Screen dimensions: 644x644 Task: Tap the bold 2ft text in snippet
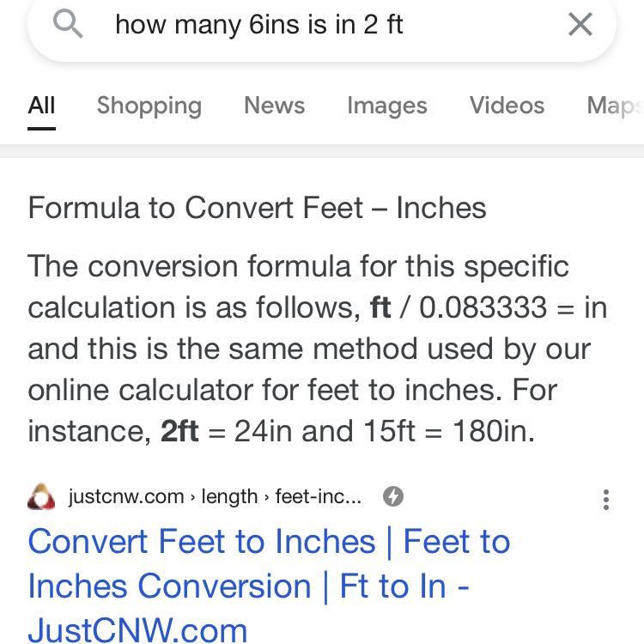pyautogui.click(x=180, y=431)
